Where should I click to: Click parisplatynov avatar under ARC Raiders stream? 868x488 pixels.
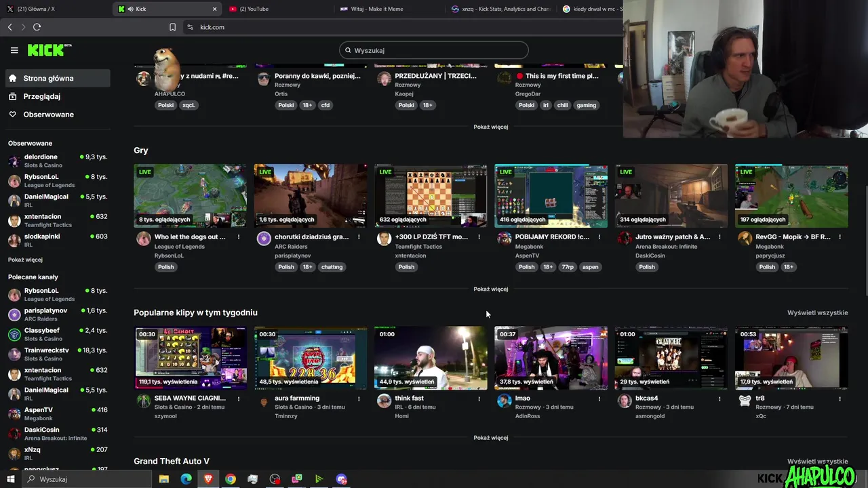tap(264, 239)
